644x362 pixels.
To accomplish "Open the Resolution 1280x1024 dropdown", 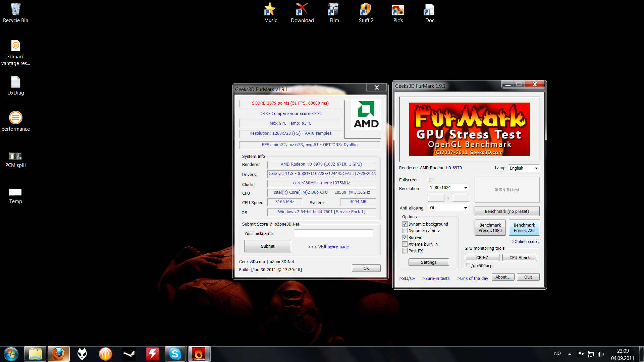I will pyautogui.click(x=448, y=188).
